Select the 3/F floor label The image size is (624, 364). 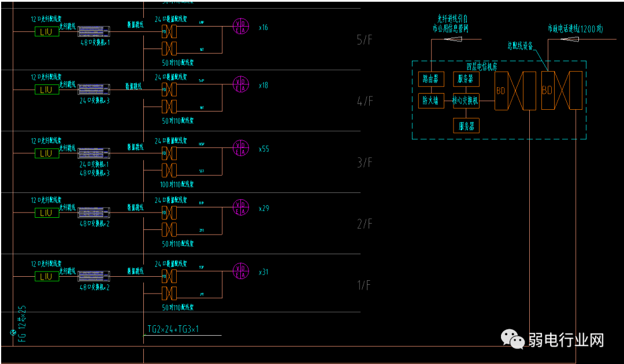(x=365, y=163)
